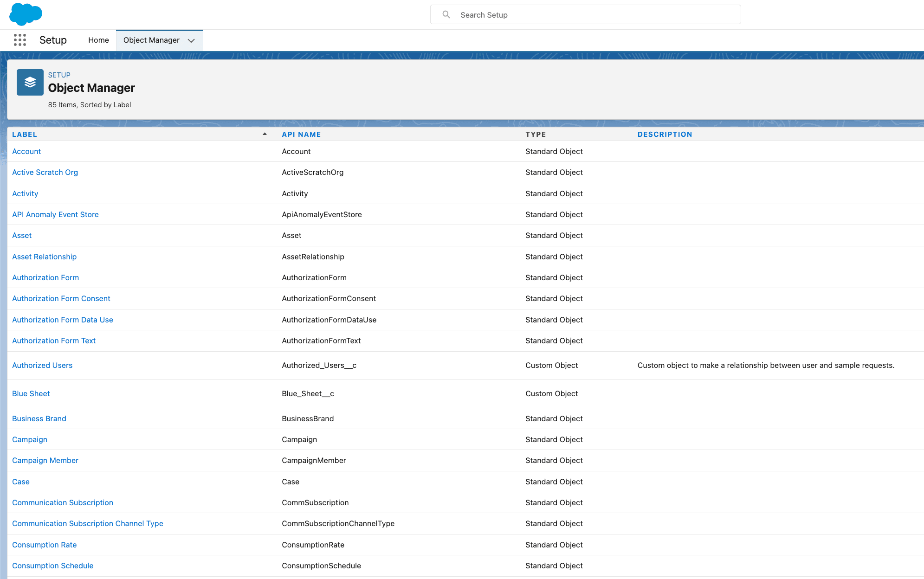Click the SETUP breadcrumb text
The width and height of the screenshot is (924, 579).
coord(59,75)
